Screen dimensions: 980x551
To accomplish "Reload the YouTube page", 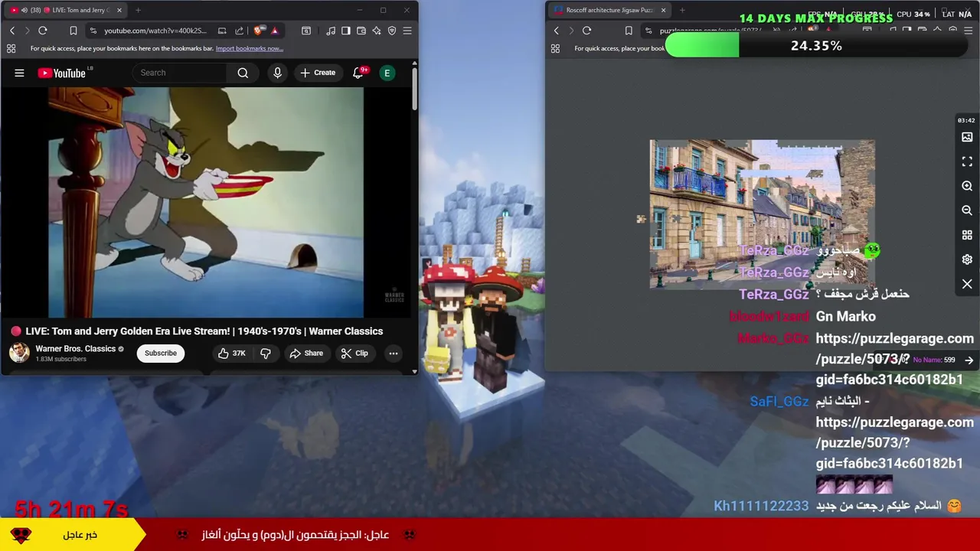I will click(x=43, y=31).
